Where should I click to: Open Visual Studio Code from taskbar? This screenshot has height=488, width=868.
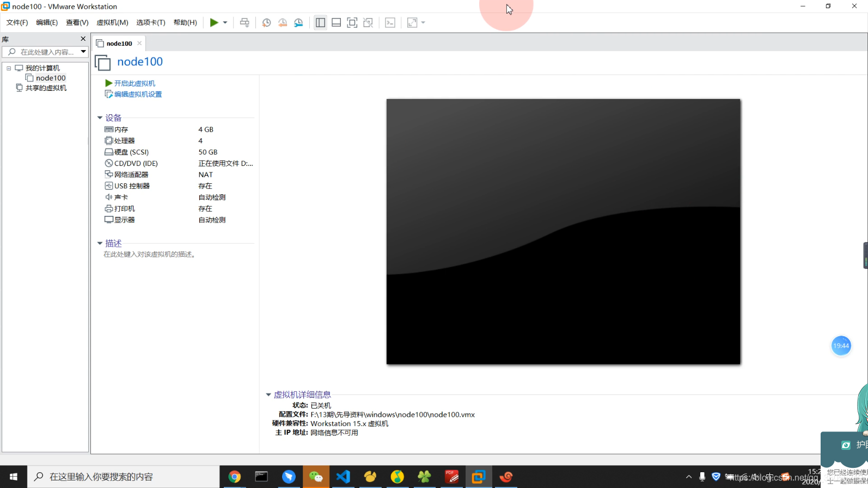point(343,477)
